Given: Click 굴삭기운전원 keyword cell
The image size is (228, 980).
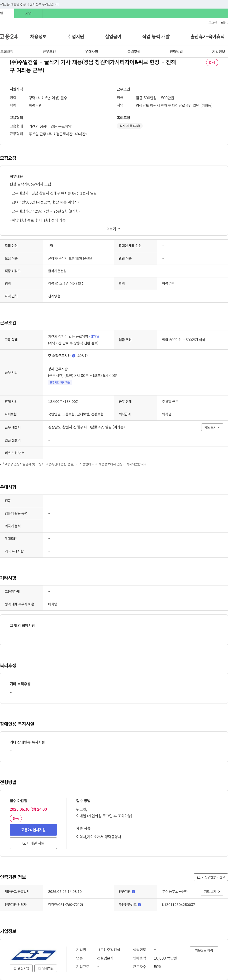Looking at the screenshot, I should tap(57, 271).
